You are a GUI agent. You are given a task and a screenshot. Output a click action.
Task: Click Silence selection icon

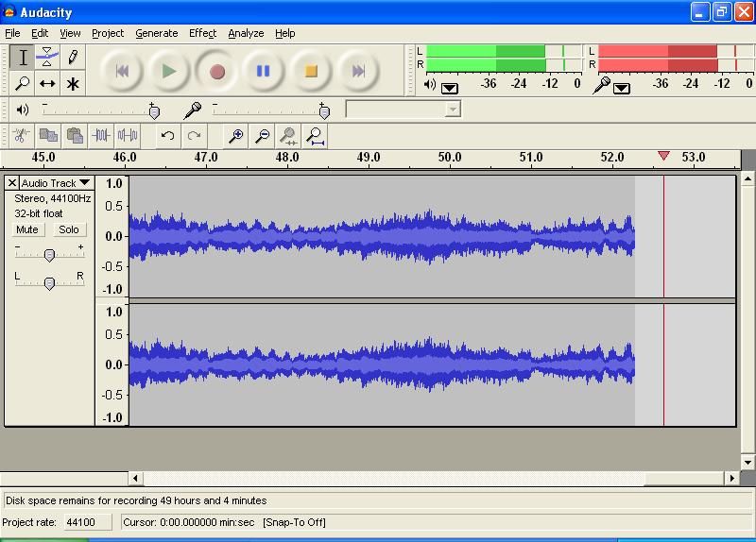tap(128, 135)
